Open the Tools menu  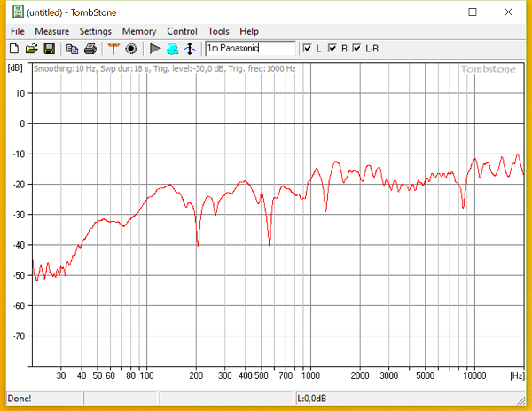tap(218, 31)
